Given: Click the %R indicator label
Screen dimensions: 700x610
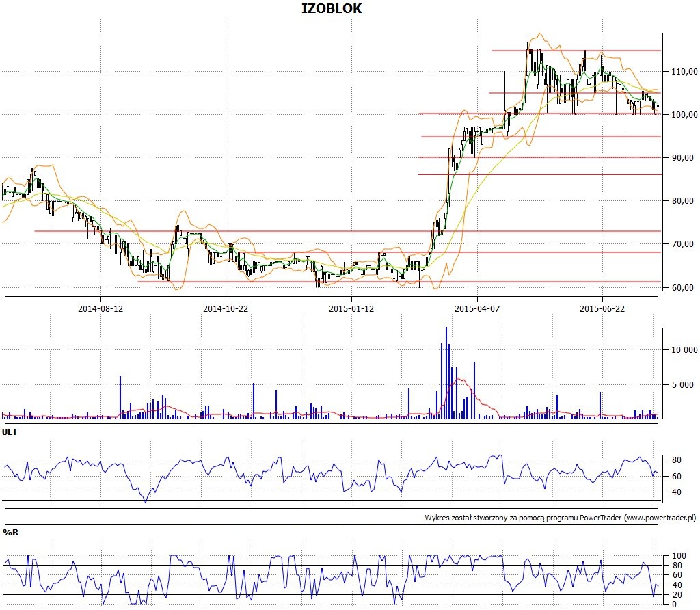Looking at the screenshot, I should click(x=11, y=532).
